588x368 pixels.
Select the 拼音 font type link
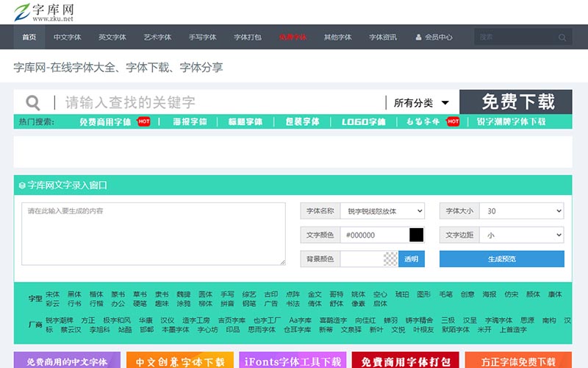tap(227, 303)
